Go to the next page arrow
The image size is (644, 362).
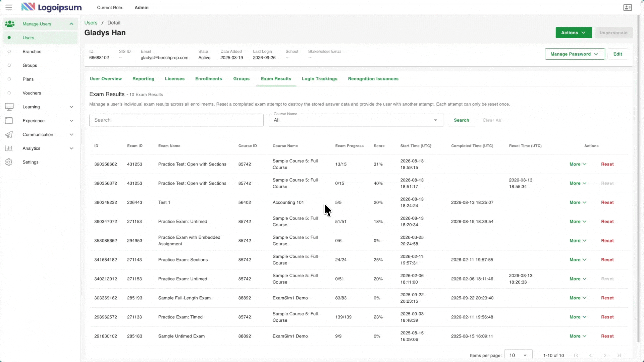point(605,355)
